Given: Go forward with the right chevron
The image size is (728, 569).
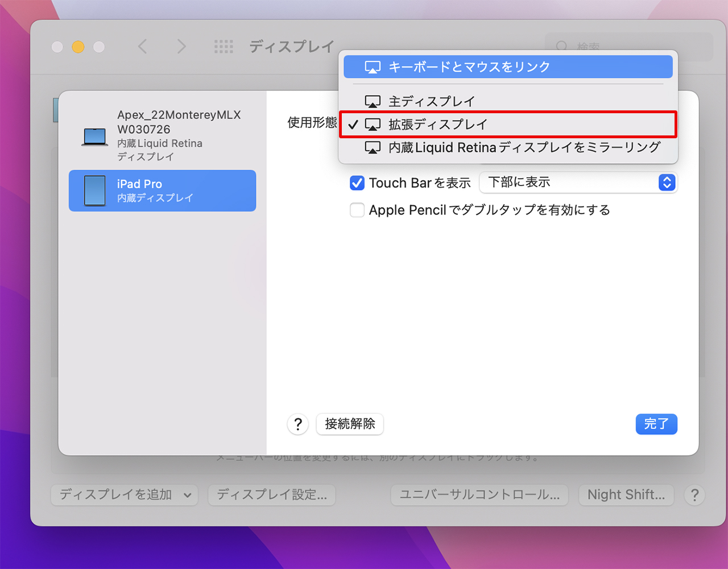Looking at the screenshot, I should (181, 47).
